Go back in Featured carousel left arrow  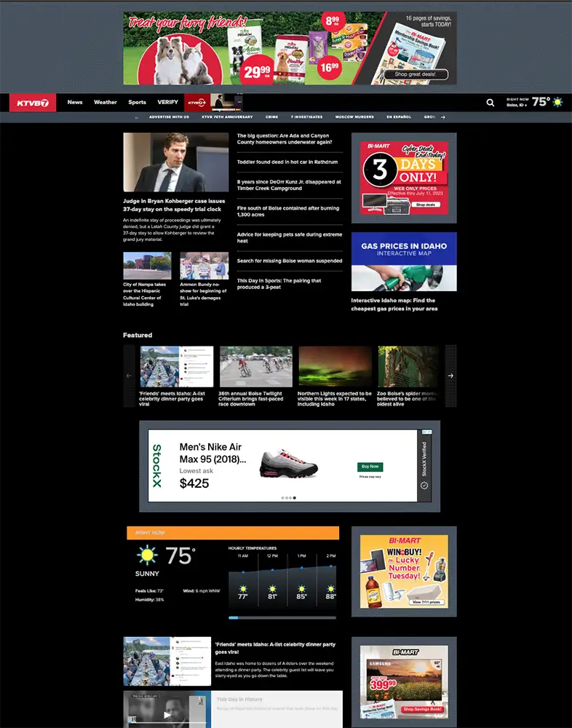coord(129,376)
